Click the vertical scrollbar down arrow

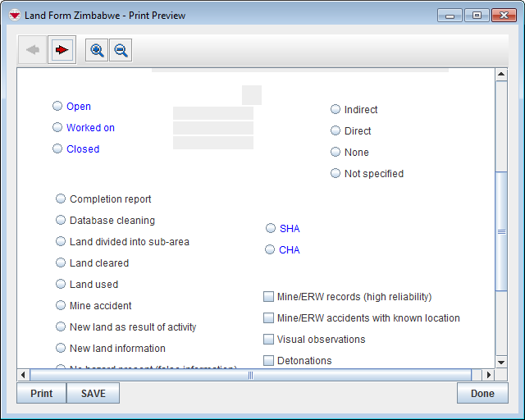pyautogui.click(x=501, y=362)
